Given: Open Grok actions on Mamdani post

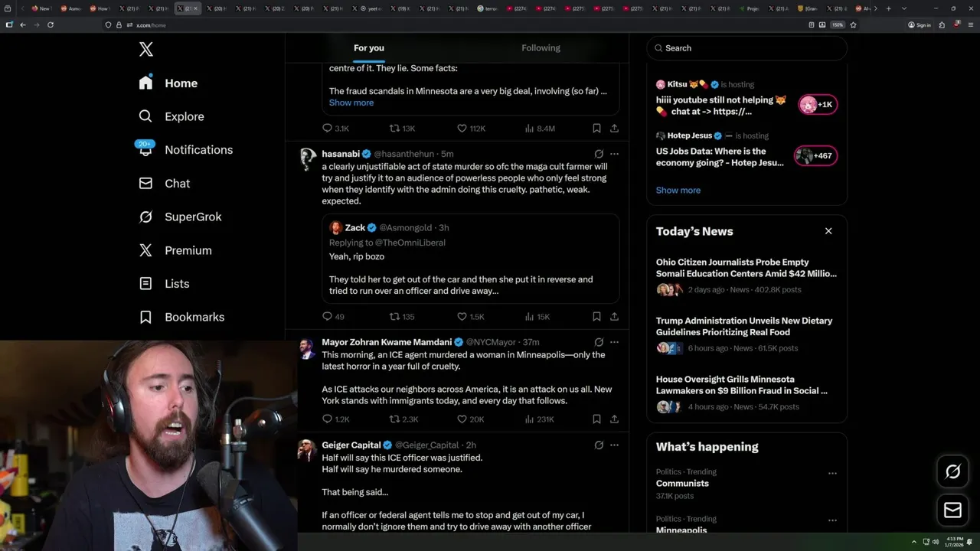Looking at the screenshot, I should pos(599,342).
